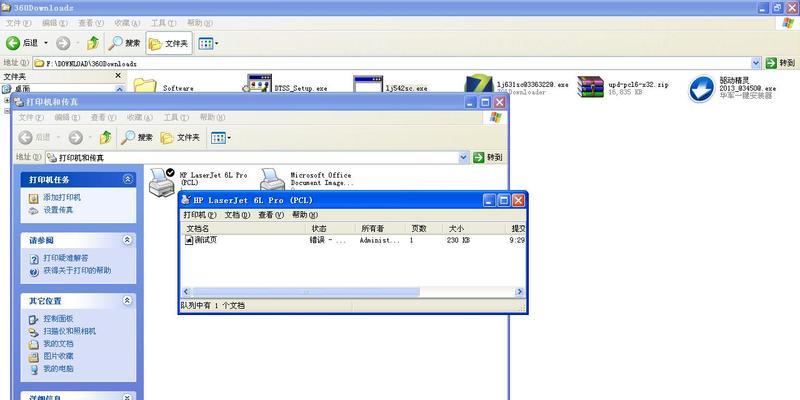Open Views dropdown in Printers and Faxes toolbar

pyautogui.click(x=220, y=138)
